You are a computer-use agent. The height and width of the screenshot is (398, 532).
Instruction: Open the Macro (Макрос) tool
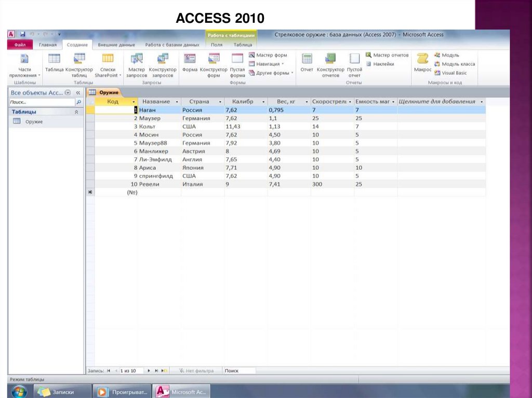pyautogui.click(x=422, y=59)
